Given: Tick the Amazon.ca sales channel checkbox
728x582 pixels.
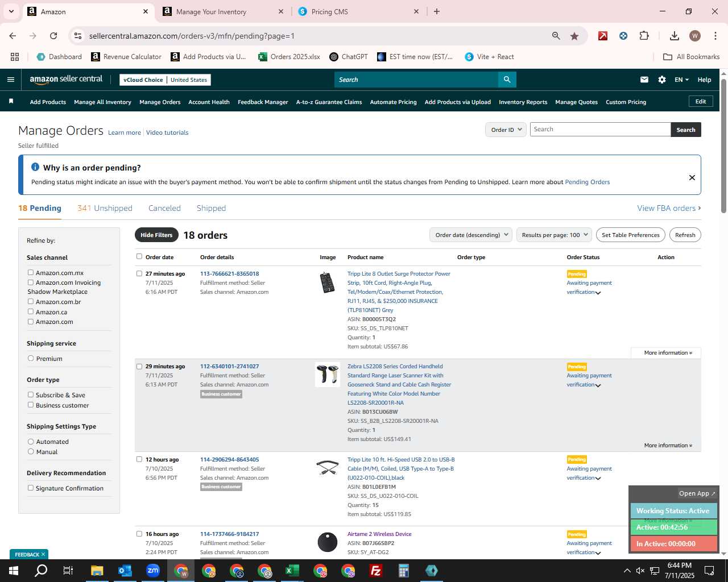Looking at the screenshot, I should click(x=31, y=311).
